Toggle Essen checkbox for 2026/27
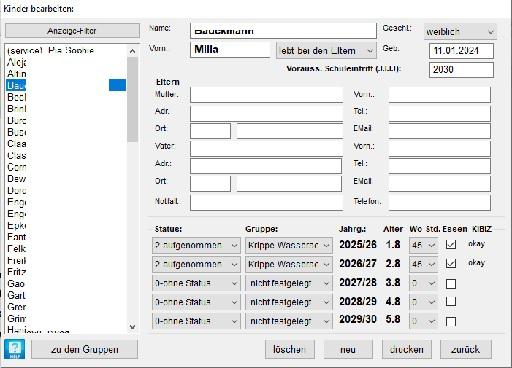 (x=451, y=264)
